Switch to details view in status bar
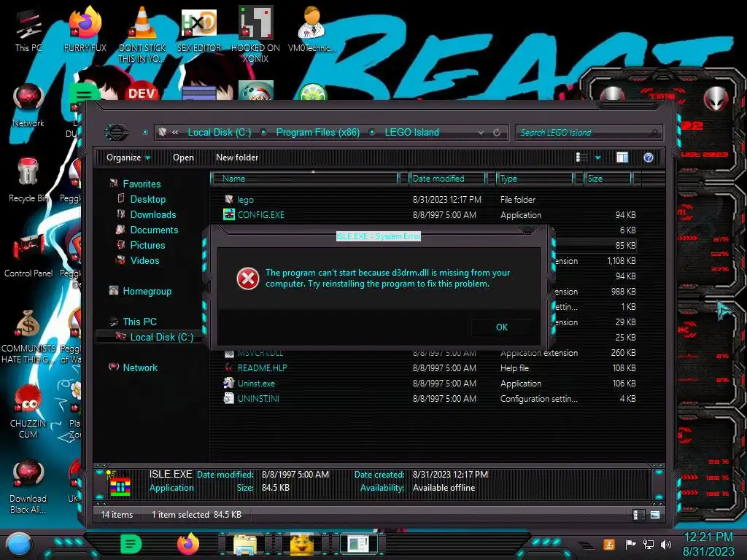This screenshot has width=747, height=560. click(638, 515)
